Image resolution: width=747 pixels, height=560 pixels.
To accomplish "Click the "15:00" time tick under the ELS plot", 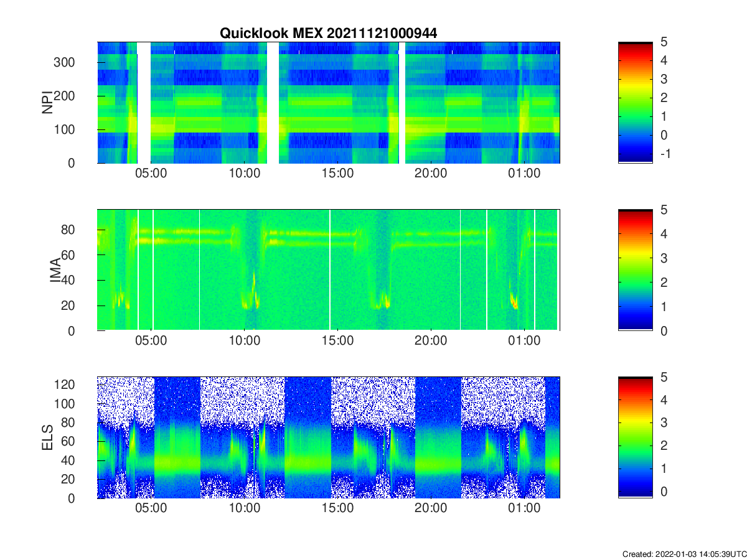I will (x=337, y=508).
